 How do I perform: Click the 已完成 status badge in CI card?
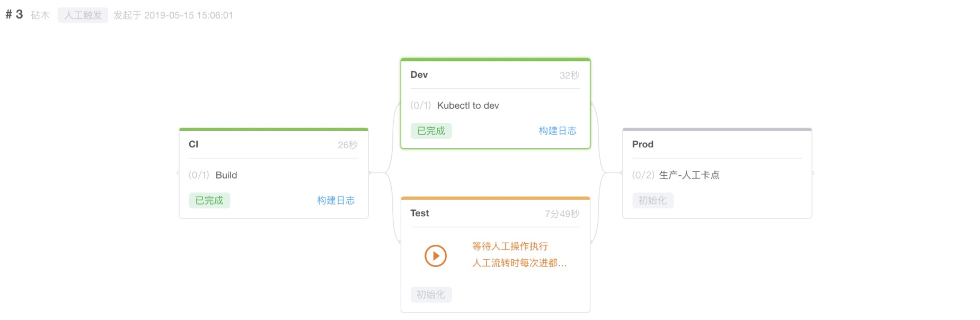tap(209, 200)
